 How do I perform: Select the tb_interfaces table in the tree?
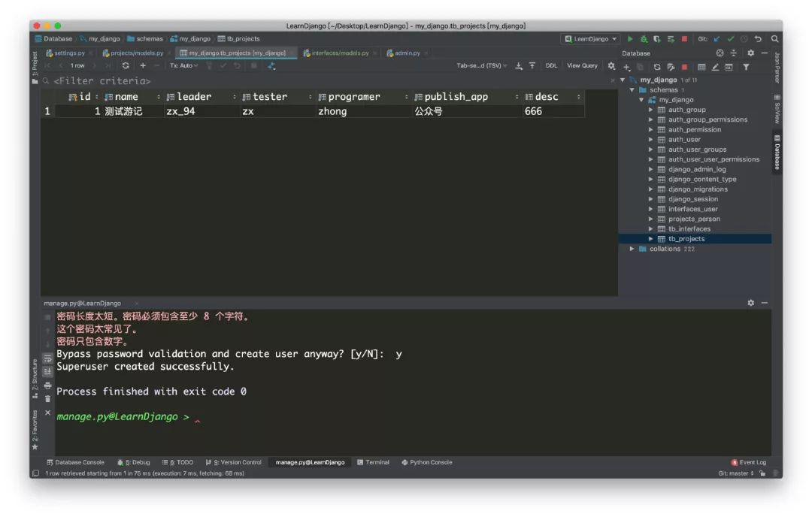point(689,229)
